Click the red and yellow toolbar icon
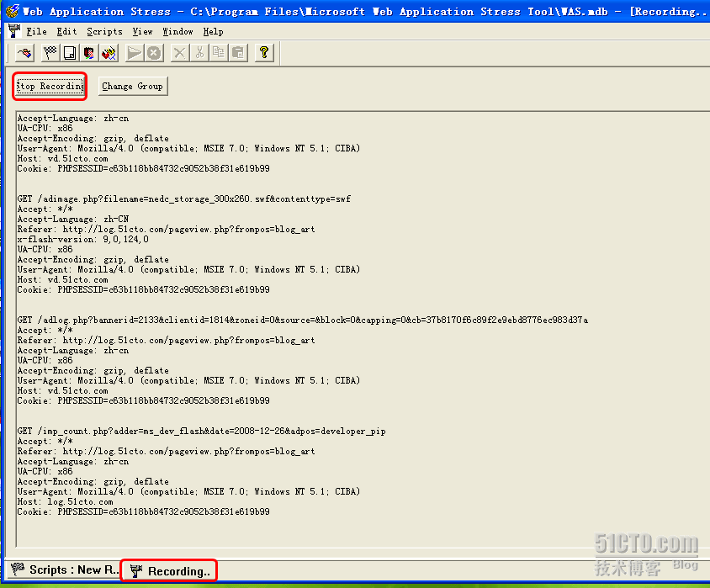710x588 pixels. coord(109,53)
